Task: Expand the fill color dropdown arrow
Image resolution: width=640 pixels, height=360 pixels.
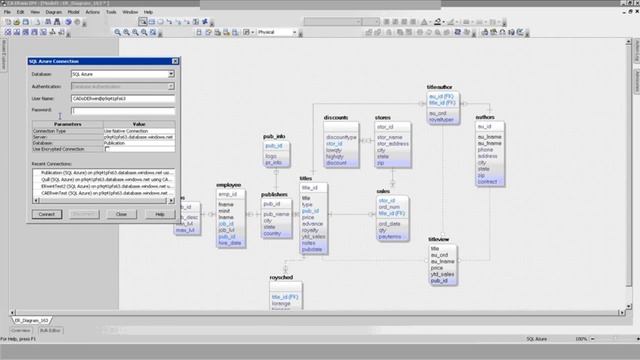Action: pos(443,22)
